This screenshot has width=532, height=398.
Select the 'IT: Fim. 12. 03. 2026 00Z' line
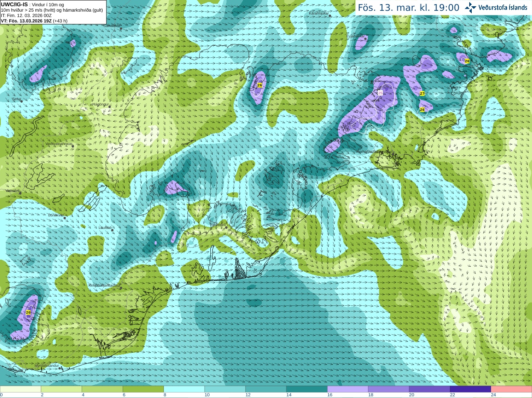tap(26, 15)
